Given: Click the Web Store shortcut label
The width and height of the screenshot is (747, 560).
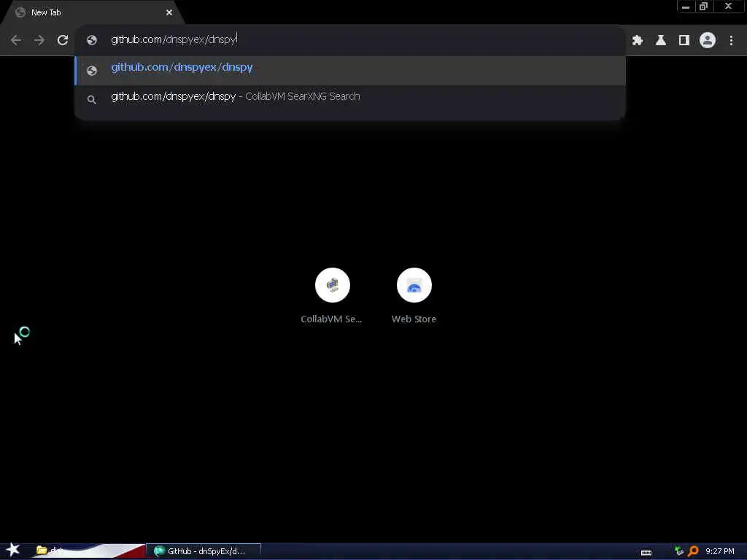Looking at the screenshot, I should pos(414,319).
